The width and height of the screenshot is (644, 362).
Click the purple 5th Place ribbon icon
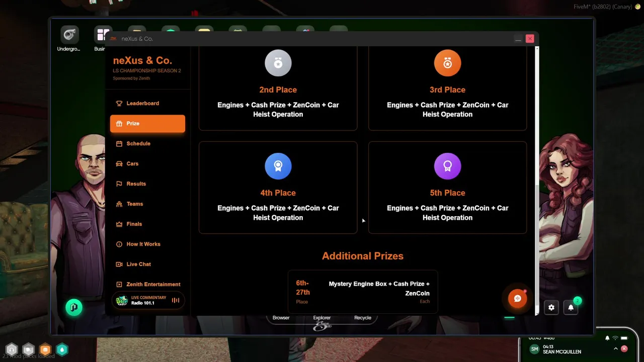pyautogui.click(x=447, y=166)
